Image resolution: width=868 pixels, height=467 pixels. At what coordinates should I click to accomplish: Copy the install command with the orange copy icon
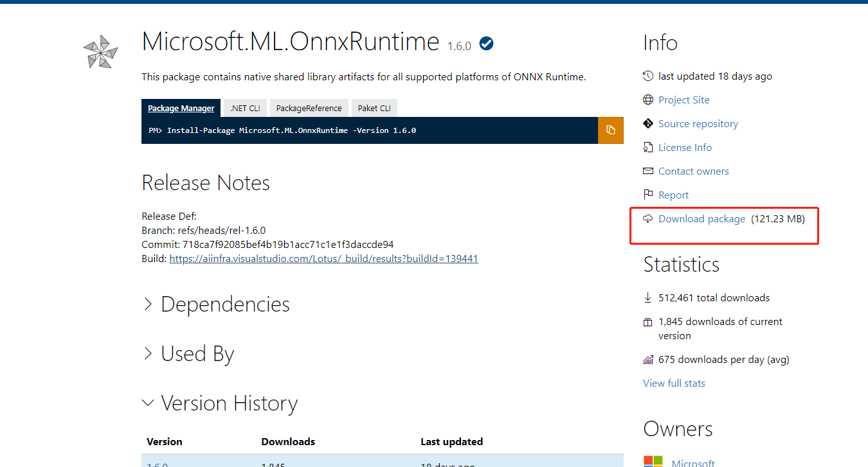coord(611,130)
